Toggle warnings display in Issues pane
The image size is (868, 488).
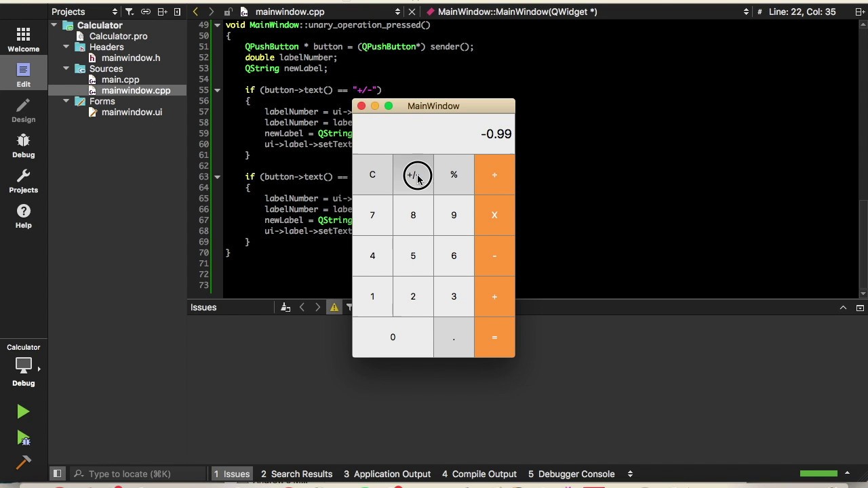[x=334, y=308]
